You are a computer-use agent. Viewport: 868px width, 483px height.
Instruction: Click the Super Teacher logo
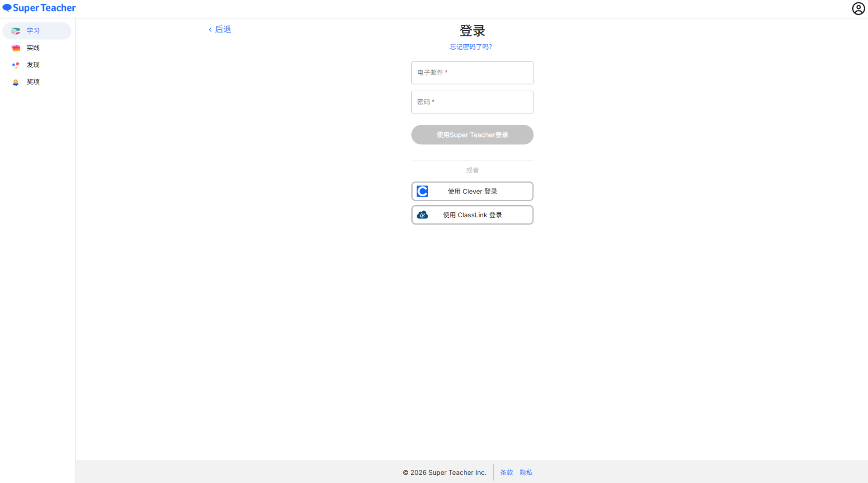click(39, 8)
